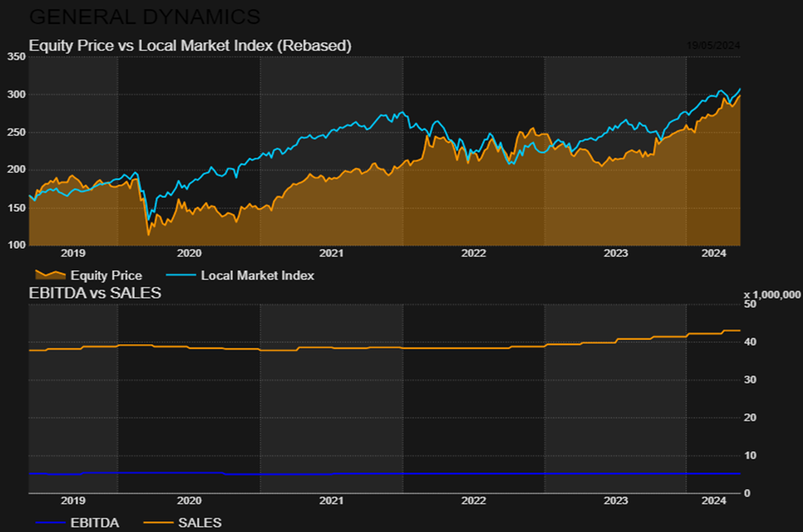This screenshot has height=532, width=803.
Task: Click the orange Equity Price legend swatch
Action: pyautogui.click(x=50, y=275)
